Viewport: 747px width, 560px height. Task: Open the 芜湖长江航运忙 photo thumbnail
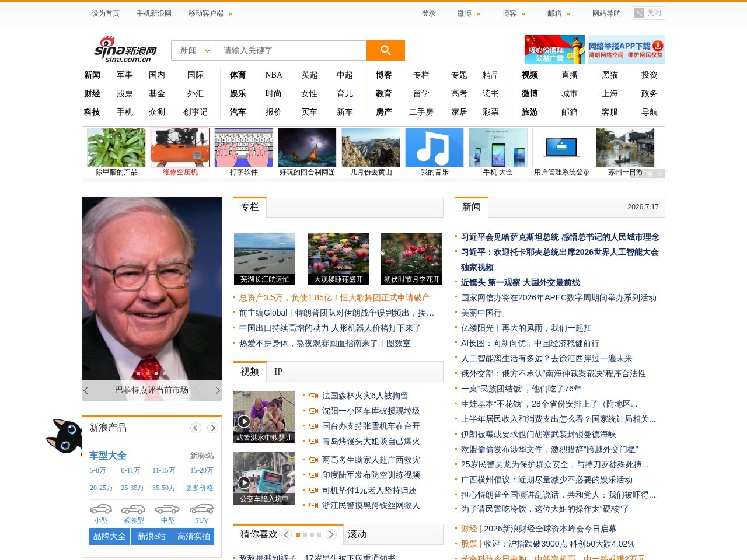click(x=264, y=259)
